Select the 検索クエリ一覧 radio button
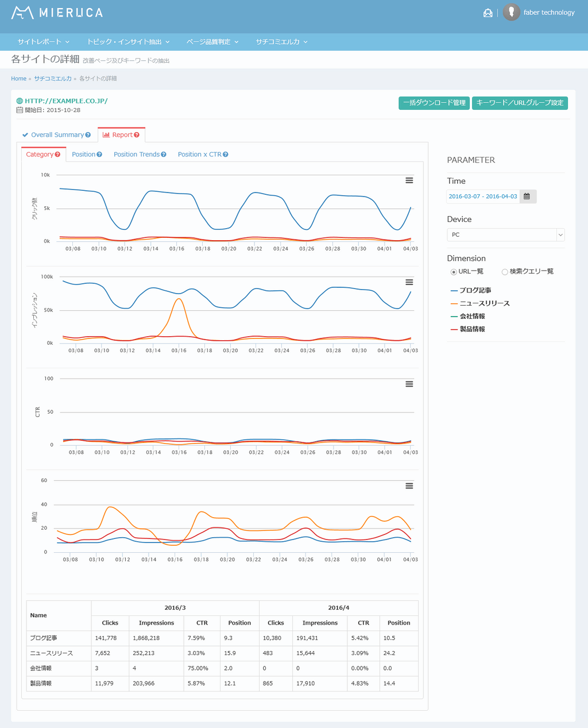 pyautogui.click(x=505, y=272)
